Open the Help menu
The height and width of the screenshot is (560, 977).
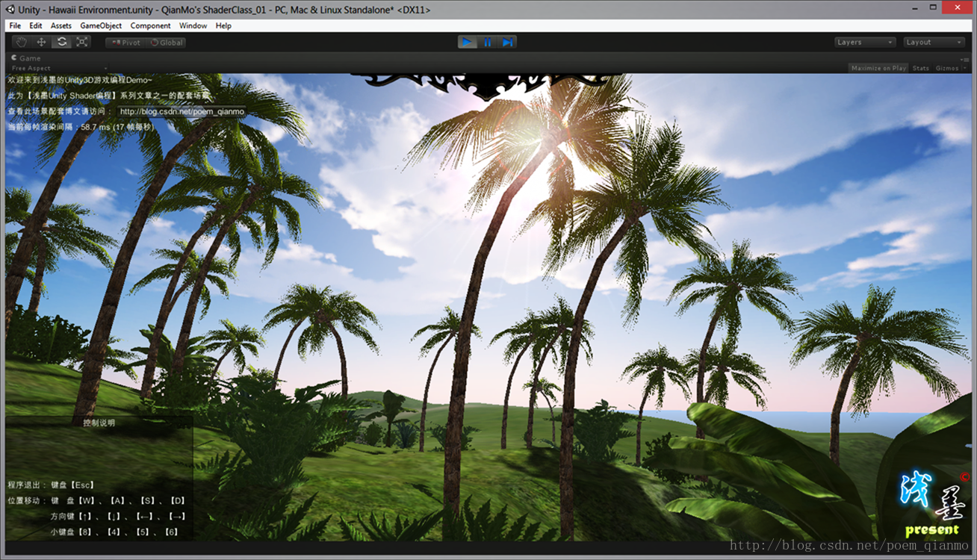click(223, 25)
